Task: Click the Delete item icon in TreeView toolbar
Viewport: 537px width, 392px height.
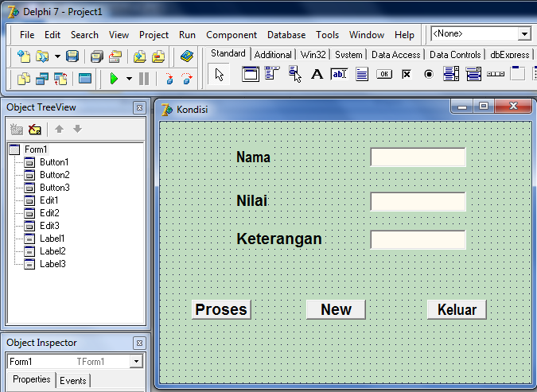Action: (x=35, y=129)
